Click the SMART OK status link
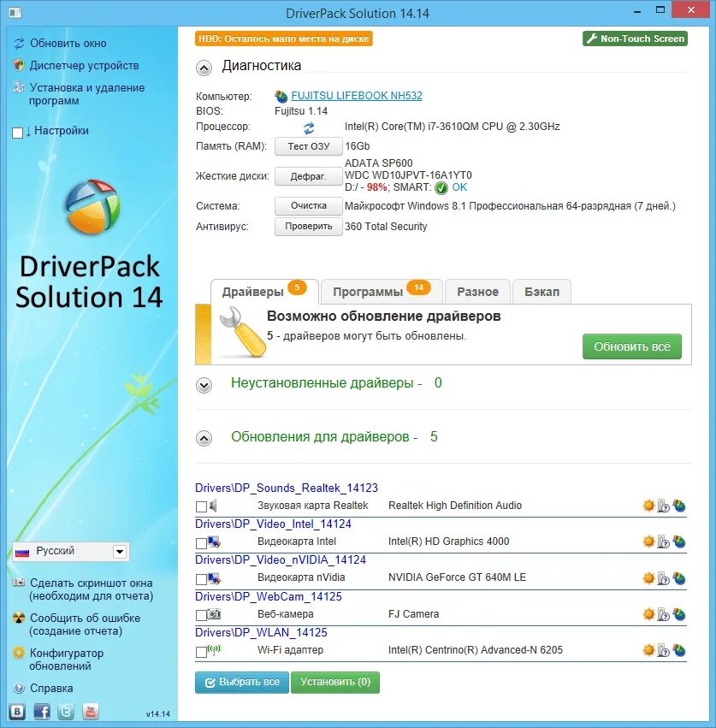 tap(459, 187)
